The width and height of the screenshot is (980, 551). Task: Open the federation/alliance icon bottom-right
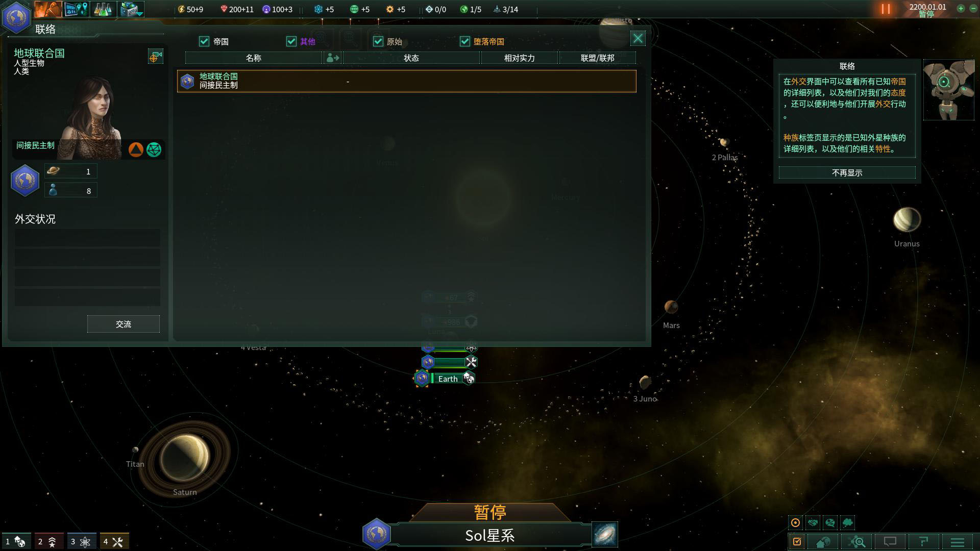pos(813,523)
